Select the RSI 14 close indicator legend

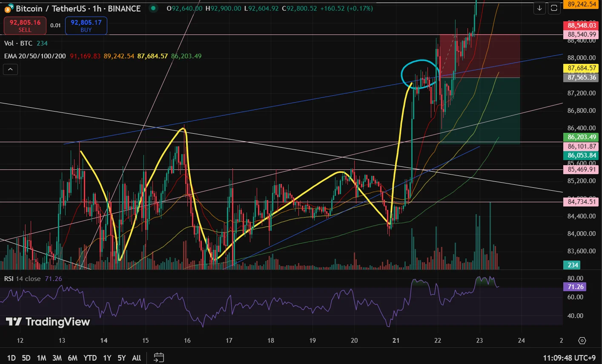pyautogui.click(x=23, y=279)
